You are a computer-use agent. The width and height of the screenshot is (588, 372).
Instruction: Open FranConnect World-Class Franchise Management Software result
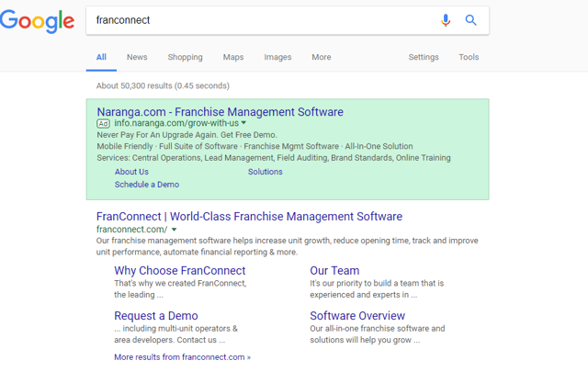pos(249,217)
